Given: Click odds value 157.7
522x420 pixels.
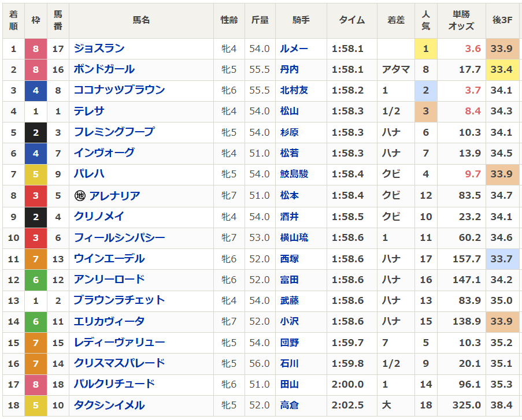Looking at the screenshot, I should tap(467, 259).
